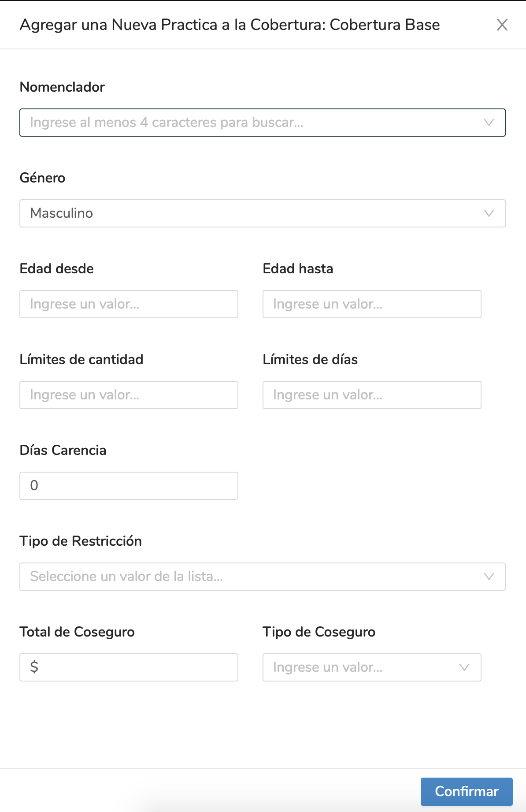Open the Nomenclador search combobox
Screen dimensions: 526x812
262,123
